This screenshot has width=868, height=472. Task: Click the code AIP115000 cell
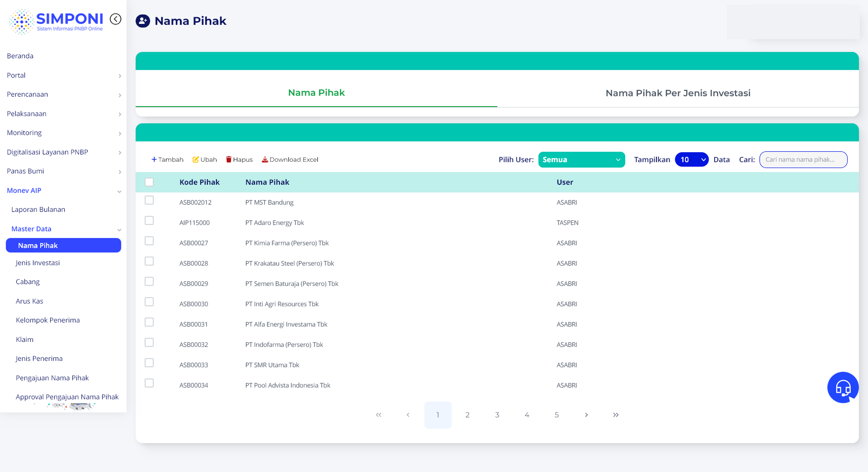pyautogui.click(x=194, y=223)
